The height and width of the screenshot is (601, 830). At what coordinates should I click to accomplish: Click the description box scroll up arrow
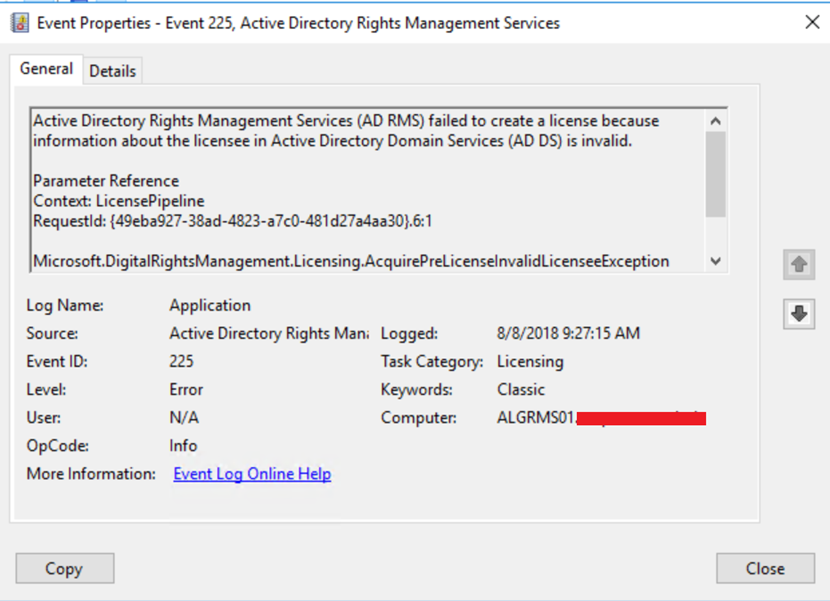(x=716, y=121)
